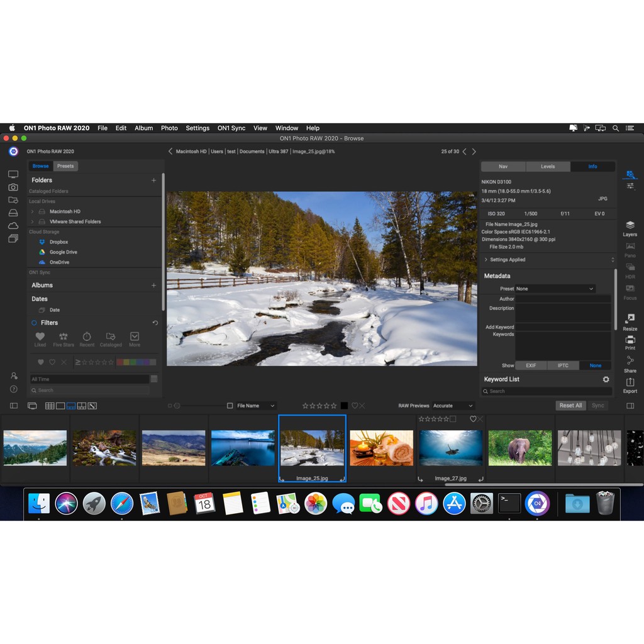Open Keyword List gear settings
This screenshot has height=644, width=644.
(x=606, y=379)
